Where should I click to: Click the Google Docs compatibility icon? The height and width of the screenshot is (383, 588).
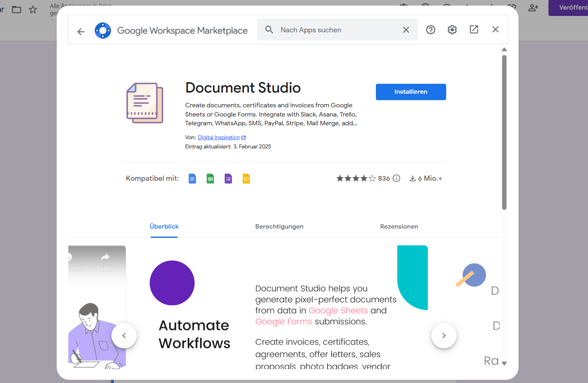tap(192, 179)
